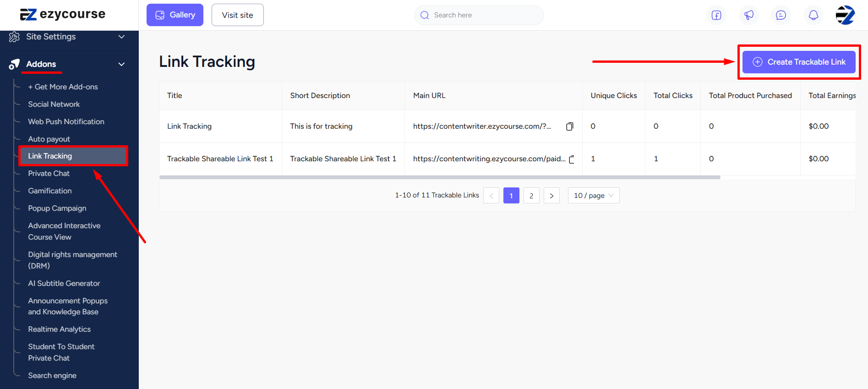Open Social Network addon

coord(54,104)
